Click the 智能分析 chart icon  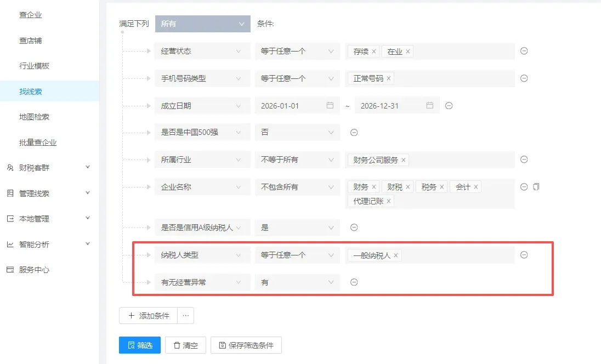click(10, 244)
